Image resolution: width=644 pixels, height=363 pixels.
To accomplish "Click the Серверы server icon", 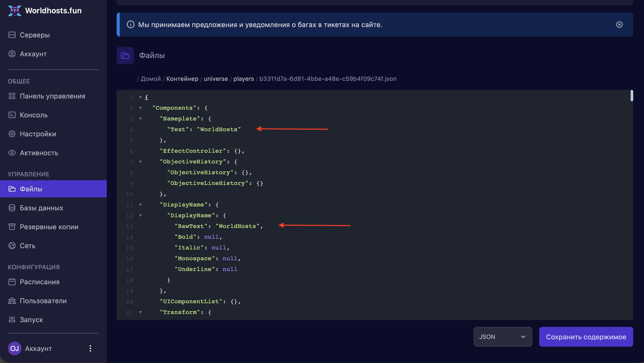I will click(12, 35).
